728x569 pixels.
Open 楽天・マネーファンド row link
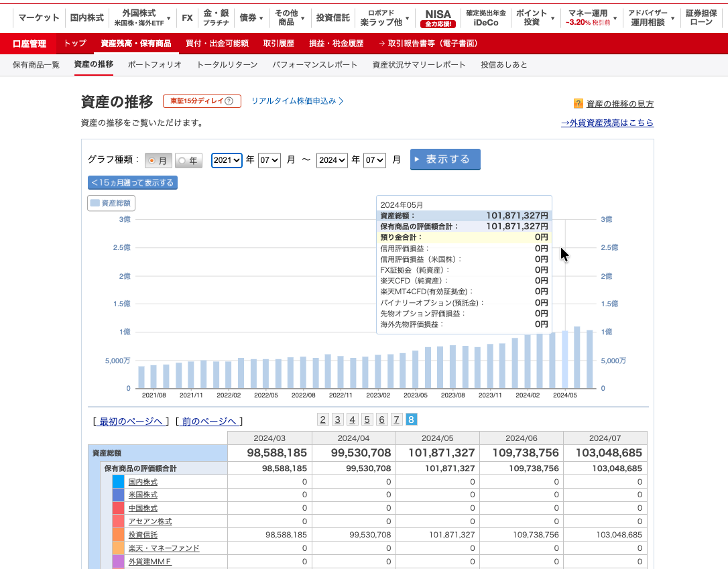(x=164, y=548)
